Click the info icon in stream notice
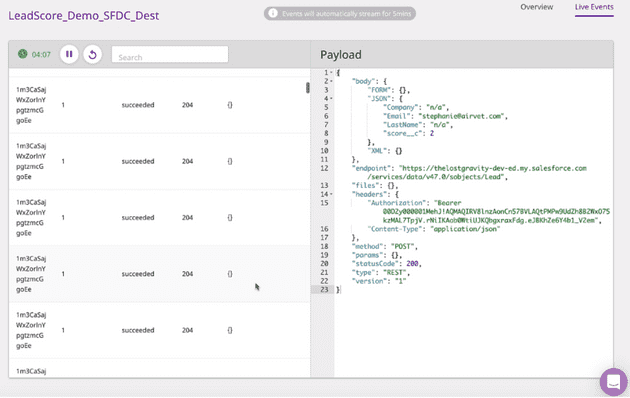630x398 pixels. 273,13
